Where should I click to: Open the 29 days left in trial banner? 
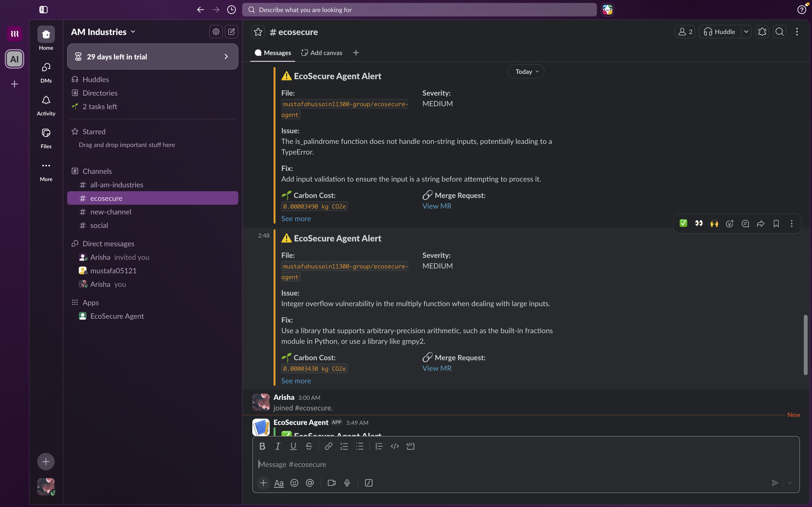click(x=153, y=57)
